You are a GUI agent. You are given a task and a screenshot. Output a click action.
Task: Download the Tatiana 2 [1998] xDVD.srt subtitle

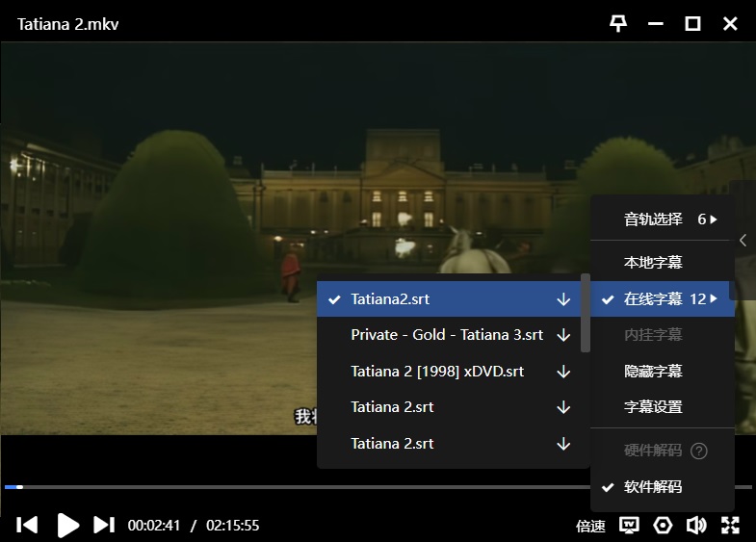click(563, 371)
